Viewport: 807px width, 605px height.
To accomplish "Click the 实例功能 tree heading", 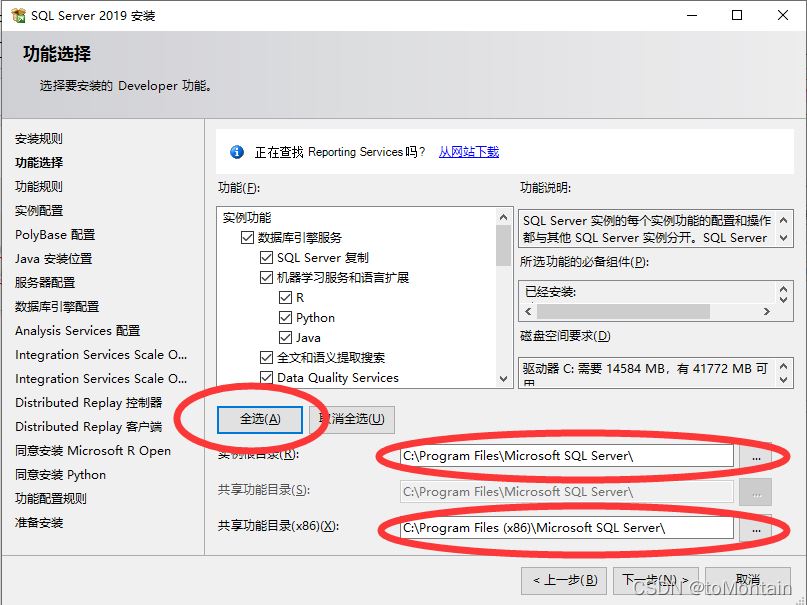I will click(x=247, y=218).
